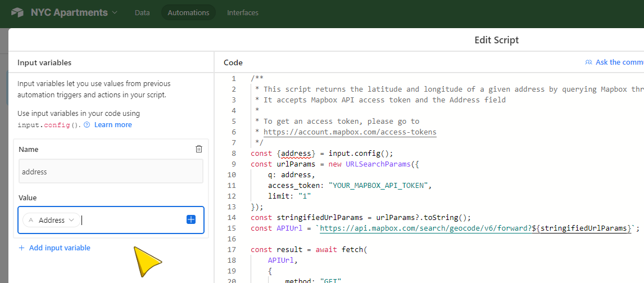
Task: Click the help icon beside Learn more
Action: pyautogui.click(x=87, y=125)
